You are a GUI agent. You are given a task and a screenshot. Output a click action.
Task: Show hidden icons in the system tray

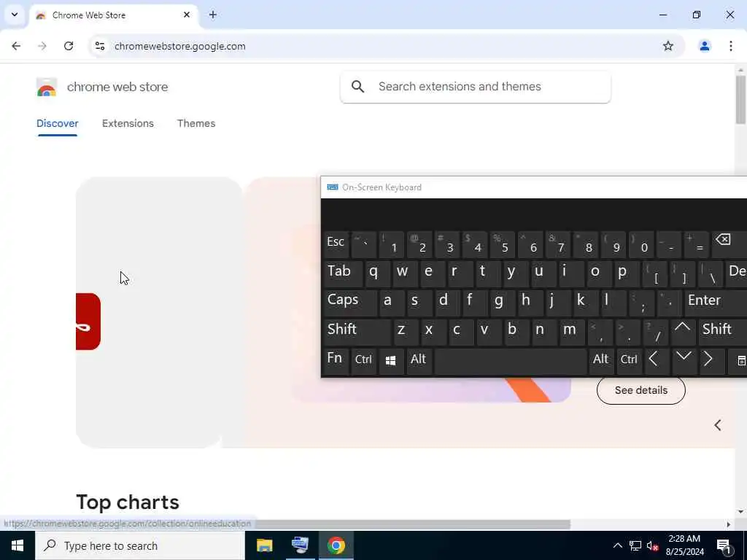click(x=617, y=545)
